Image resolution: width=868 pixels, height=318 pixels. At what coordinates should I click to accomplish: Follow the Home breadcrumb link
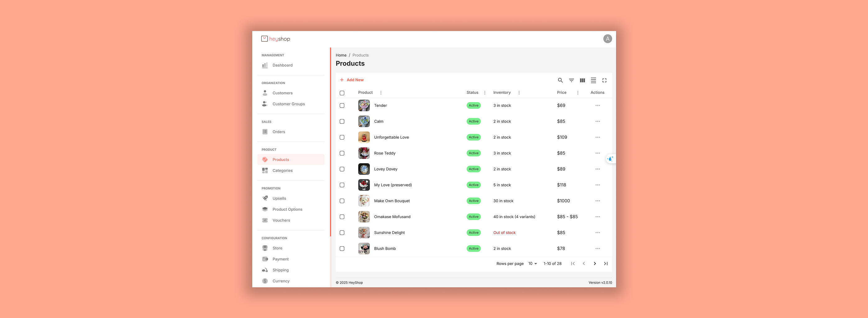click(x=341, y=55)
